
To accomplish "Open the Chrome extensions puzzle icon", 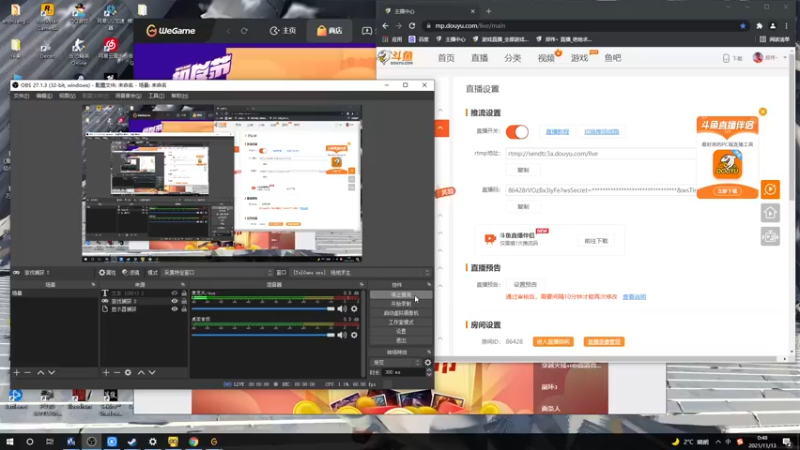I will [759, 26].
